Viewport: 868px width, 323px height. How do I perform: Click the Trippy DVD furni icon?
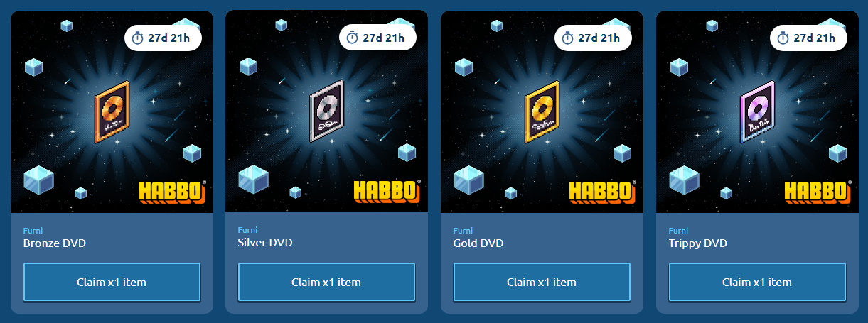tap(757, 111)
